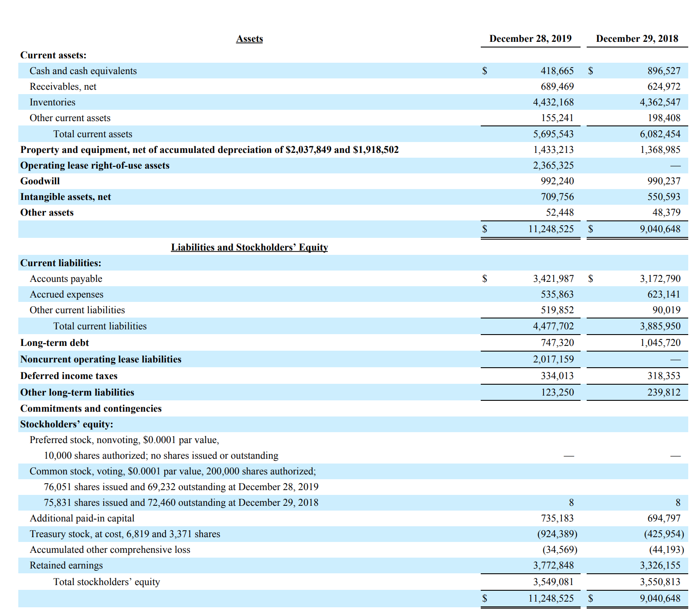Click the 2,365,325 value
The image size is (700, 616).
pyautogui.click(x=553, y=166)
